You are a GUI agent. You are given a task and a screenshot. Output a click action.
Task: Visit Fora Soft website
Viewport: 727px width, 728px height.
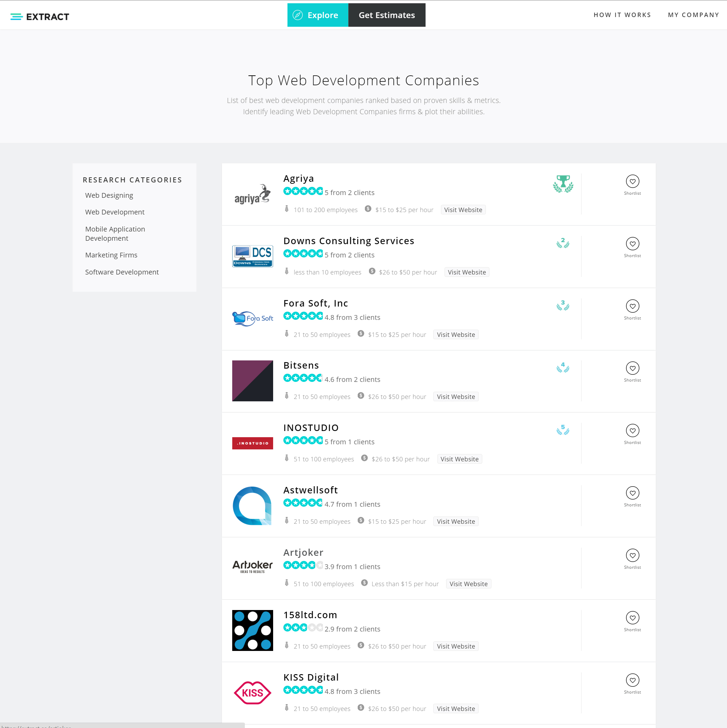click(x=456, y=335)
